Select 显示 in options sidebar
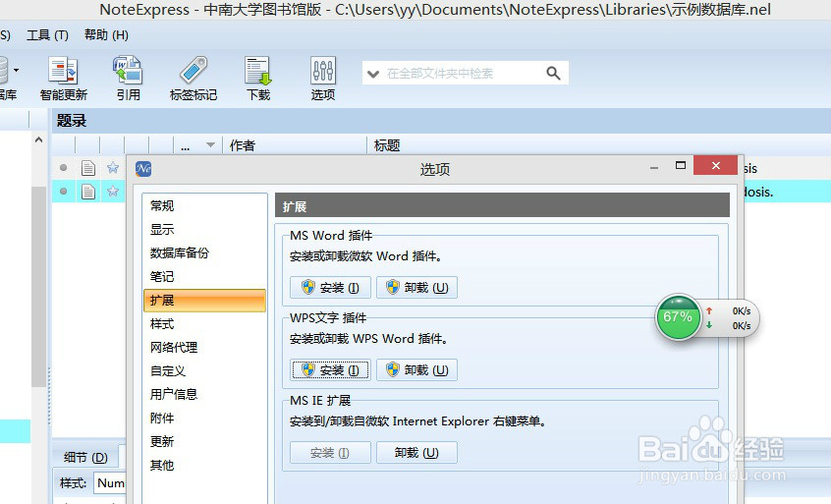Image resolution: width=831 pixels, height=504 pixels. pos(204,230)
